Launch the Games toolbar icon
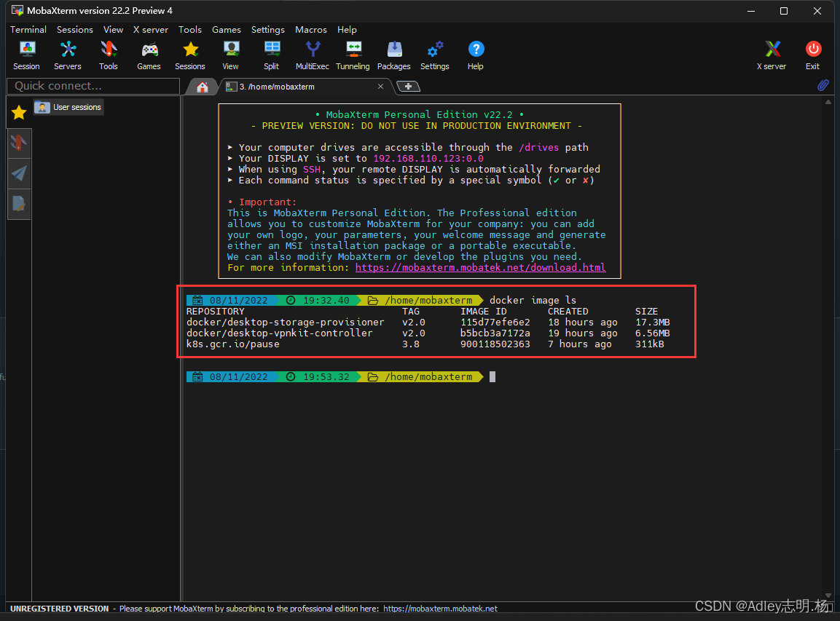 (x=149, y=55)
